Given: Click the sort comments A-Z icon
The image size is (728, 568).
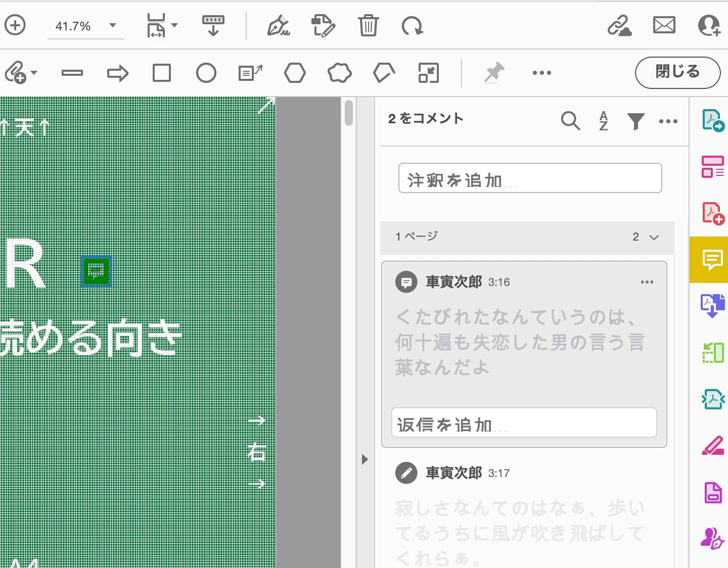Looking at the screenshot, I should [604, 121].
